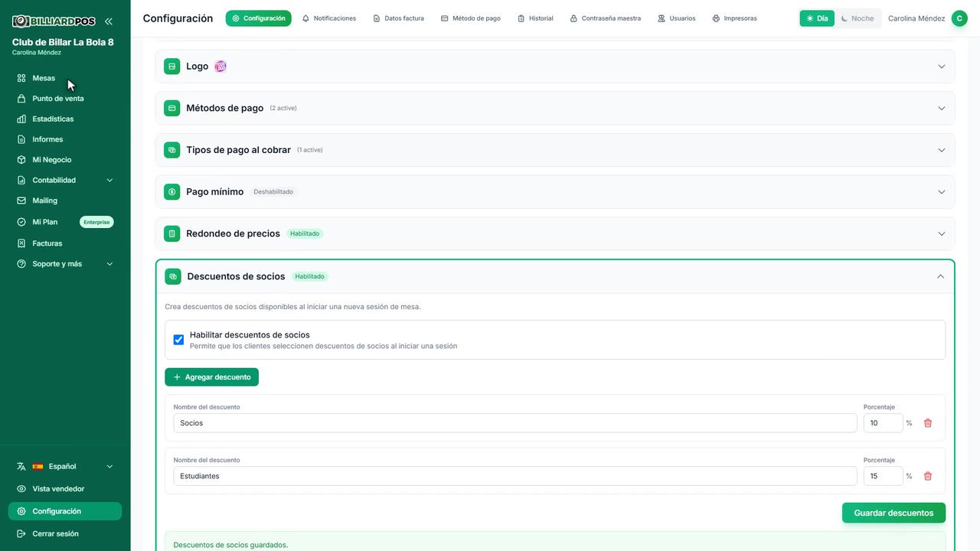
Task: Collapse the sidebar with the double-chevron icon
Action: coord(109,21)
